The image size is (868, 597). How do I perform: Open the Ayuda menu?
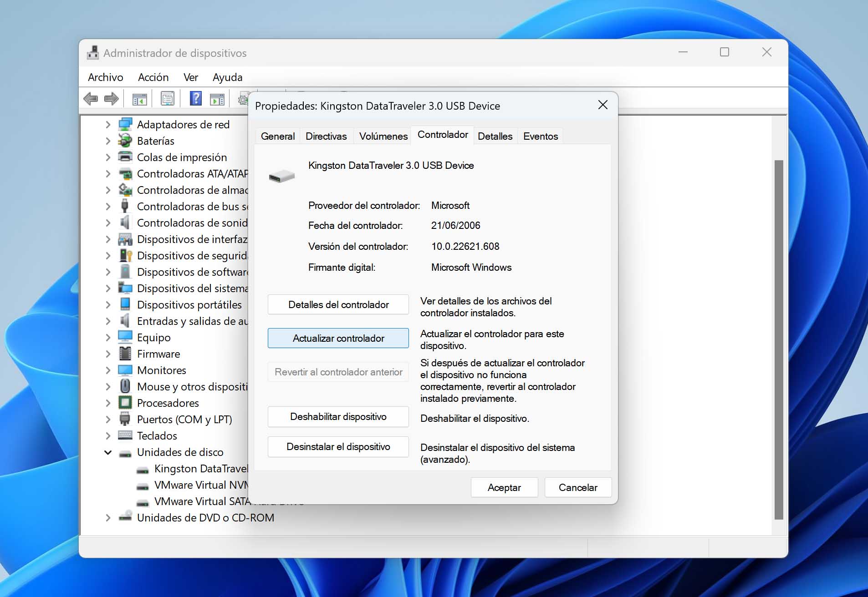[227, 77]
